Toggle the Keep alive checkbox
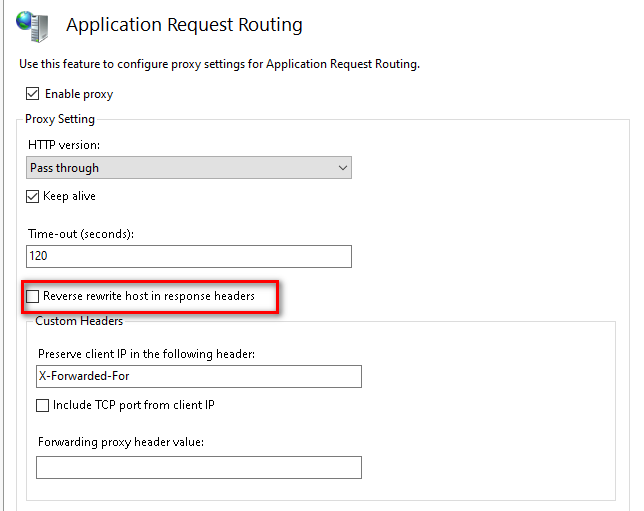The image size is (644, 511). pos(33,196)
